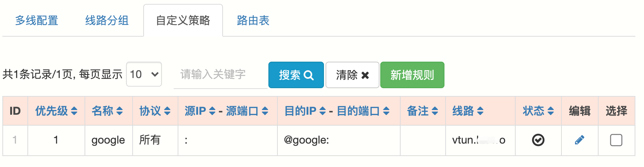The image size is (644, 167).
Task: Focus the 请输入关键字 keyword search field
Action: point(220,75)
